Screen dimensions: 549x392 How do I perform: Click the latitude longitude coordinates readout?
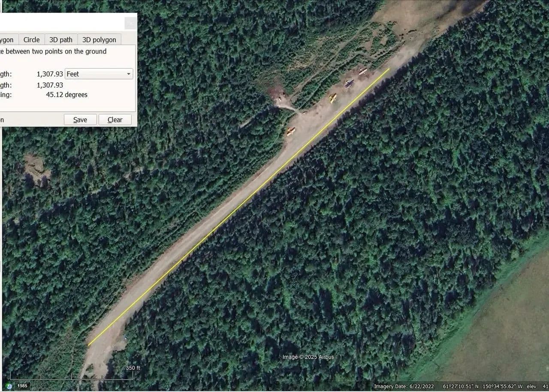(483, 386)
